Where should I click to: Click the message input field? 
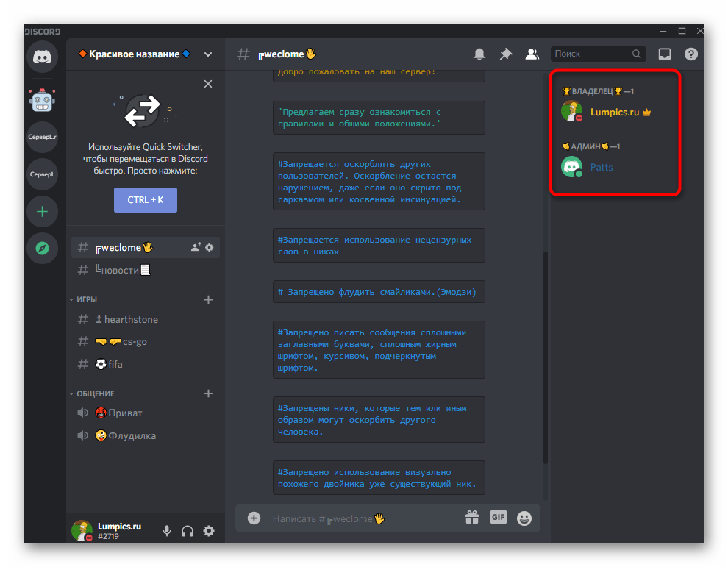coord(360,518)
